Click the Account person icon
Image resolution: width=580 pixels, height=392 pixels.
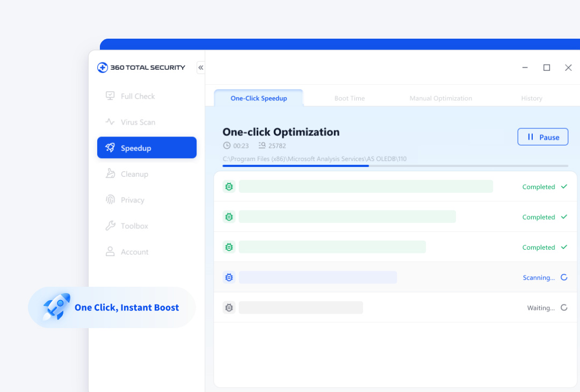click(x=110, y=251)
